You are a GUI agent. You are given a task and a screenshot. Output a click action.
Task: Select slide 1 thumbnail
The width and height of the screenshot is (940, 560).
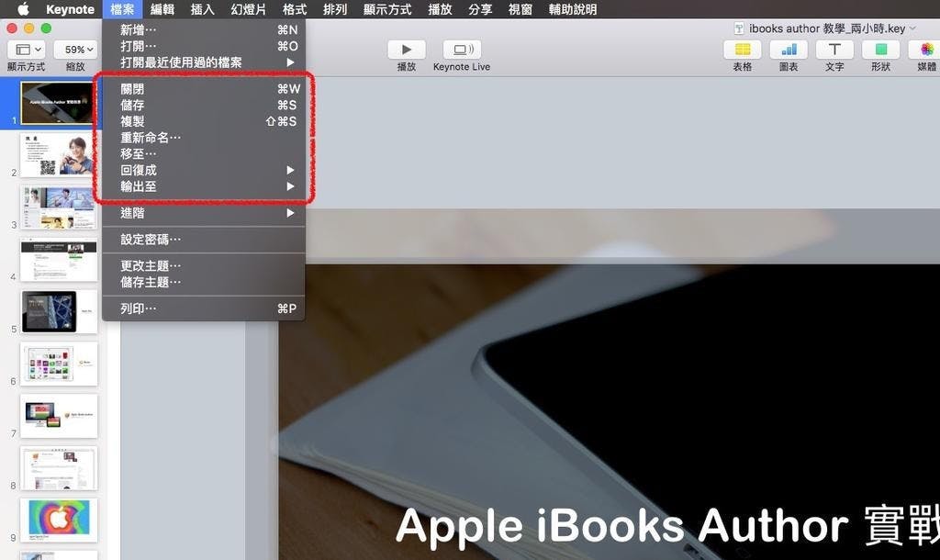coord(58,103)
